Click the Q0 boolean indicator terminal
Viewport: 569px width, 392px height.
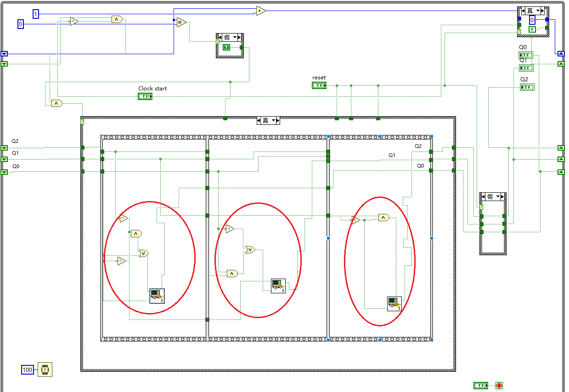pos(525,55)
